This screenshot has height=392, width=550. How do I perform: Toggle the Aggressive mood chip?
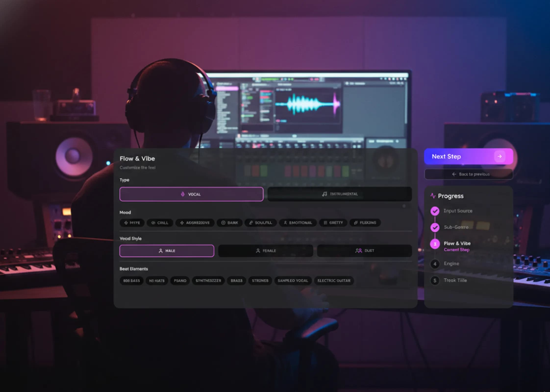tap(195, 223)
